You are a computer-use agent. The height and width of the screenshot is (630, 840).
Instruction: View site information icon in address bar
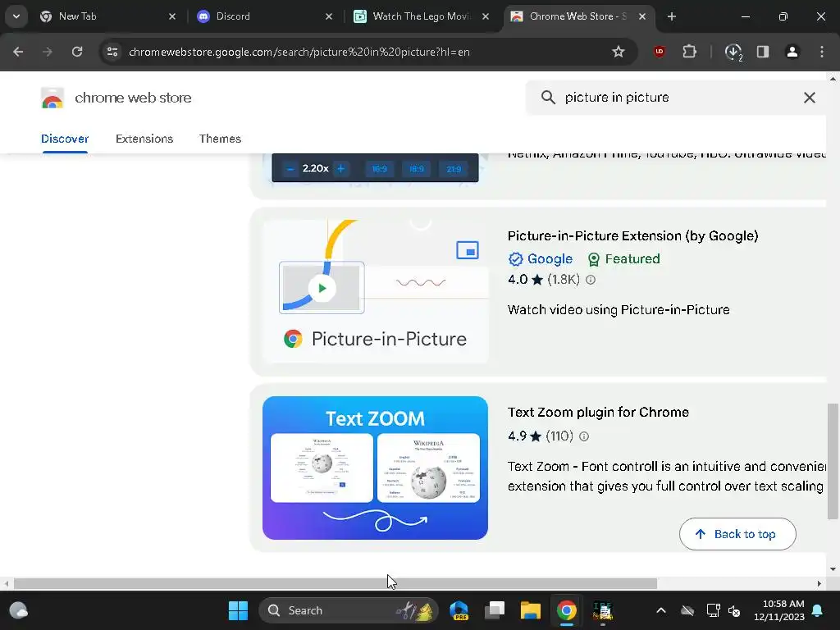tap(112, 52)
